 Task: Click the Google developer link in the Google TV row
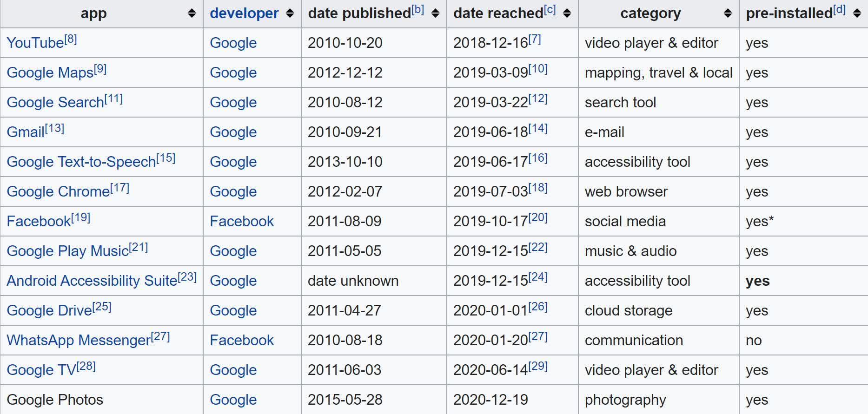(x=233, y=370)
